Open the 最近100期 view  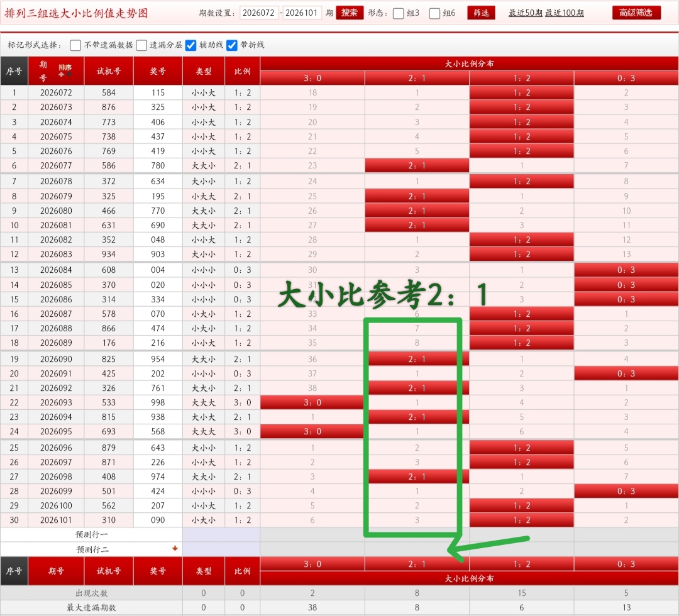pos(565,13)
